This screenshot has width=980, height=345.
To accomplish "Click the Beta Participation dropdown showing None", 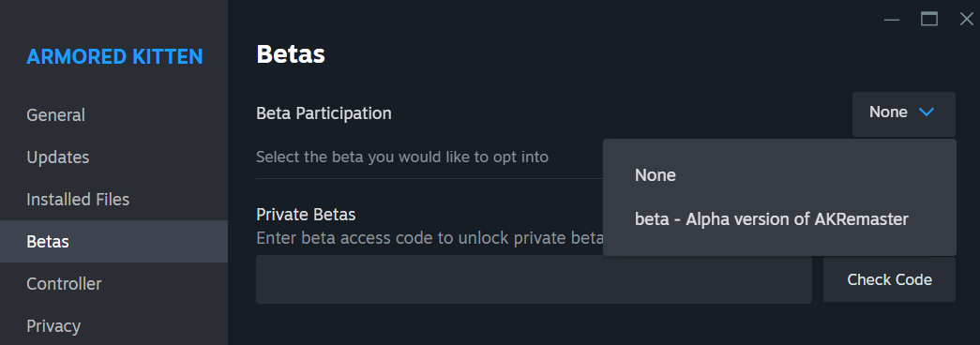I will tap(904, 113).
